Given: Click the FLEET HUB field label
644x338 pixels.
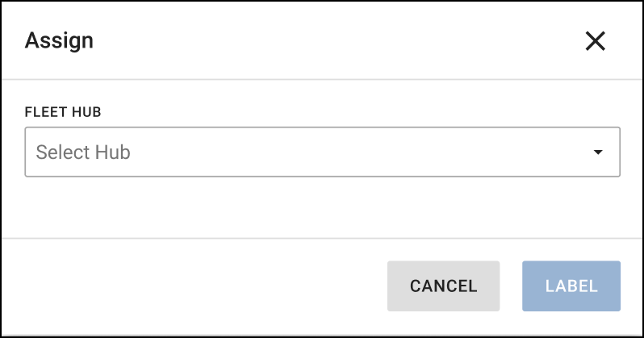Looking at the screenshot, I should tap(63, 111).
